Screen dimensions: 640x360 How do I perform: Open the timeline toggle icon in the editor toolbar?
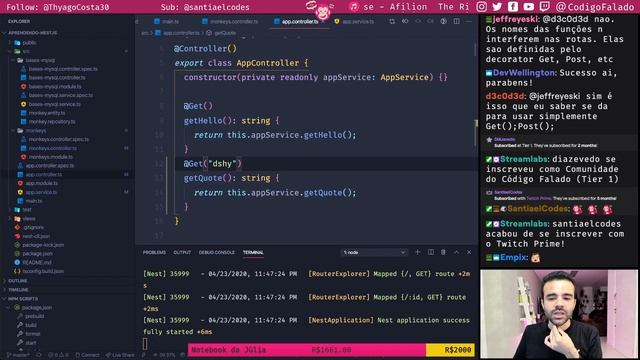pyautogui.click(x=444, y=21)
